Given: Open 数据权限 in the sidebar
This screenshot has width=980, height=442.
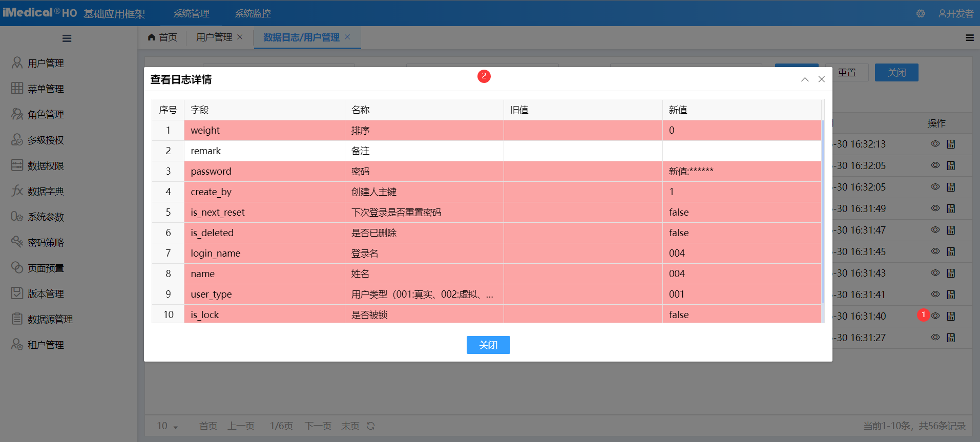Looking at the screenshot, I should [38, 165].
